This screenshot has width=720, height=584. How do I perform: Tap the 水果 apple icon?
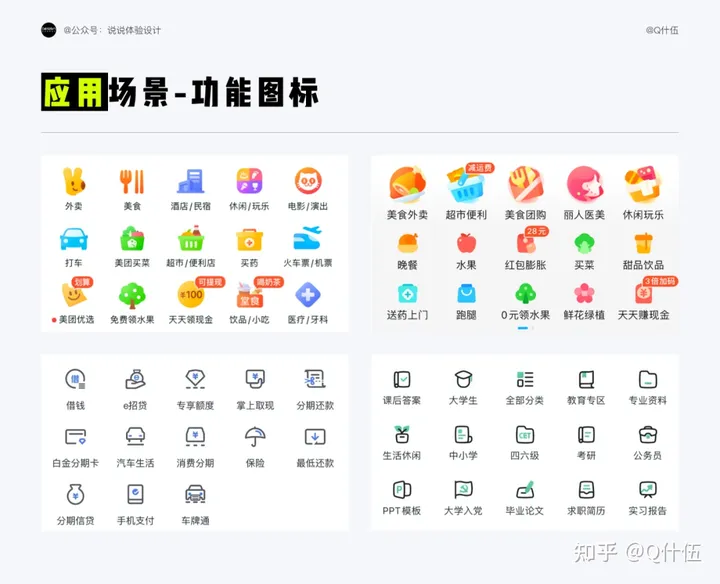coord(467,243)
